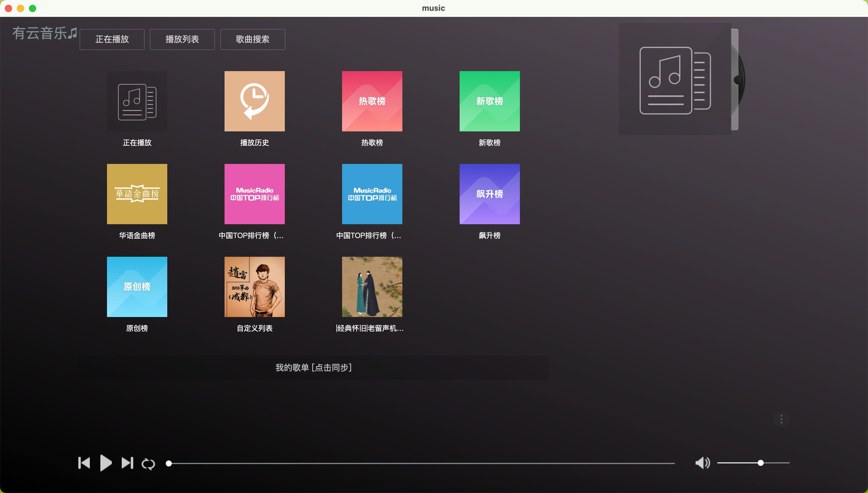Skip to the next track

[x=127, y=463]
